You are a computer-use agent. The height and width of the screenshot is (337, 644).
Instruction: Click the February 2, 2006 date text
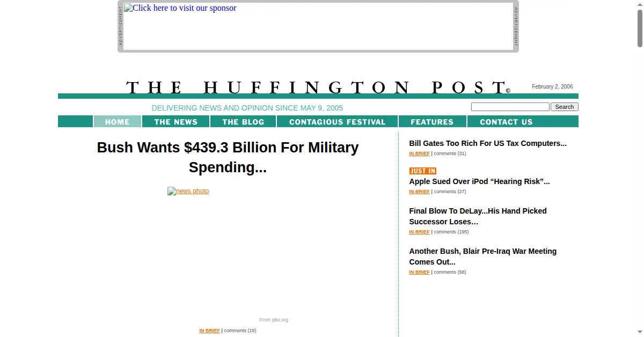552,87
